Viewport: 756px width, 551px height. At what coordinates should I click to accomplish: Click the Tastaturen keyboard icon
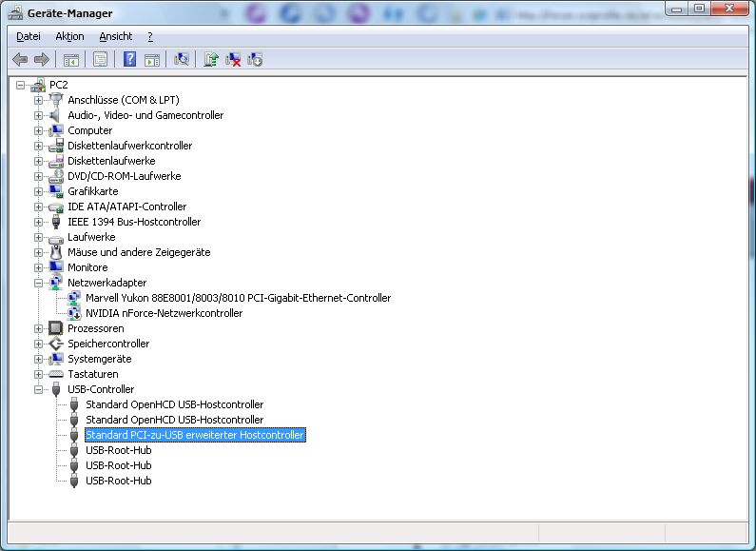[x=56, y=374]
